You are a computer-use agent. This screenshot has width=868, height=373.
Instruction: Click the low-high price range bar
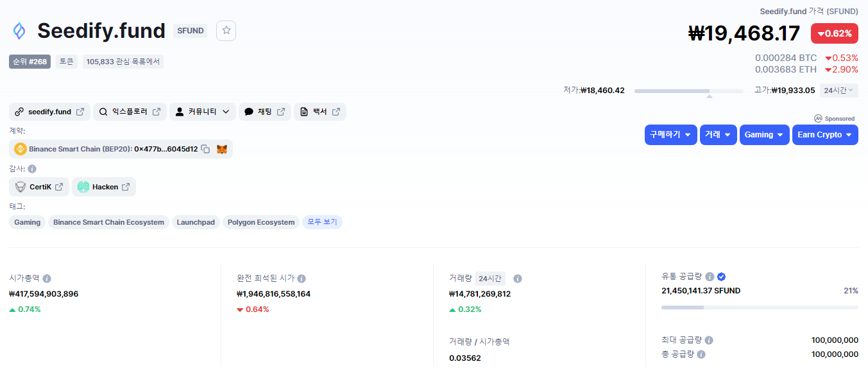(688, 91)
